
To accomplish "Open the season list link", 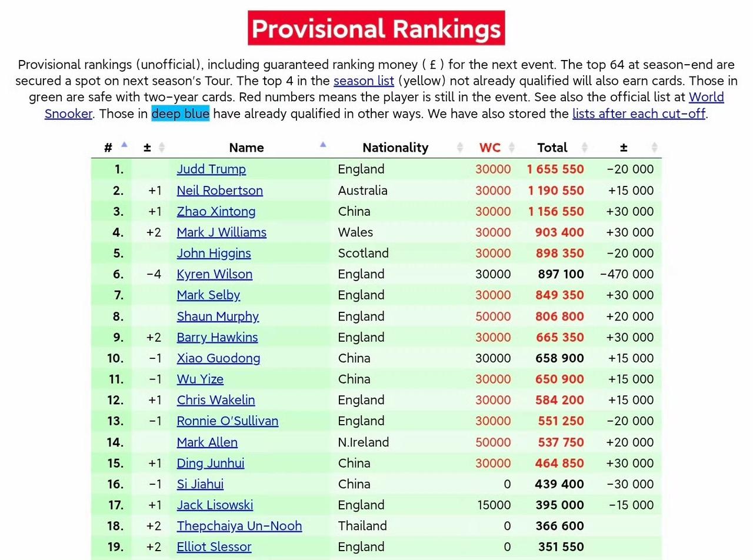I will [364, 81].
